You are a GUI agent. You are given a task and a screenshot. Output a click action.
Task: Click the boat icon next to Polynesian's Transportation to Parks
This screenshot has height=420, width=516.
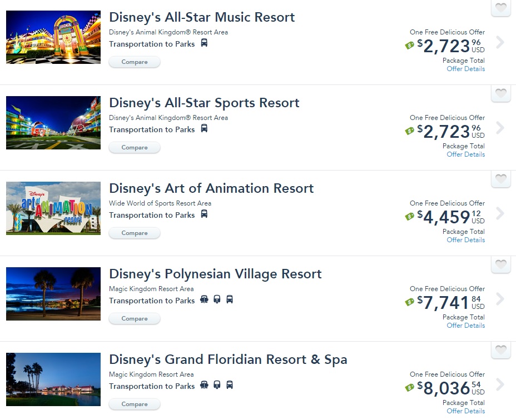(x=204, y=301)
